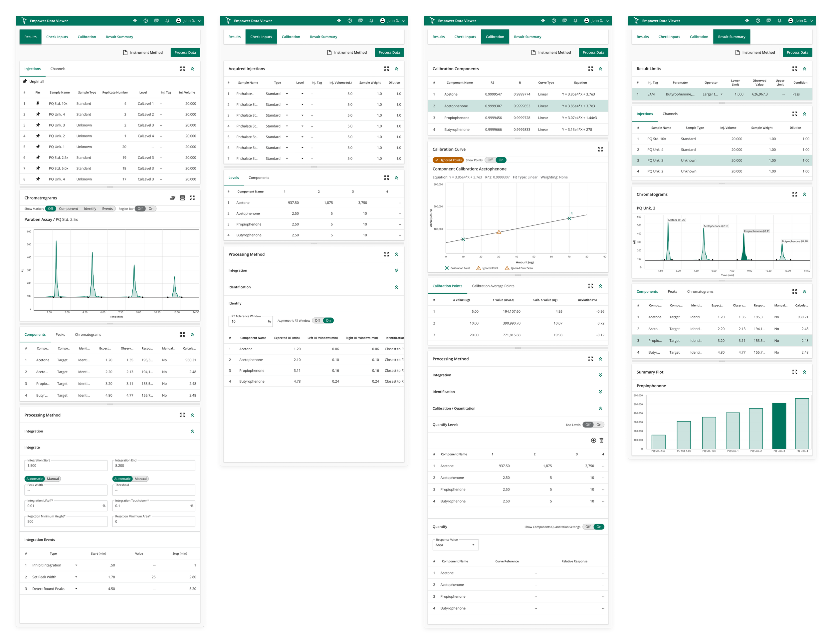The height and width of the screenshot is (644, 832).
Task: Click trash delete icon under Quantify Levels
Action: [x=601, y=440]
